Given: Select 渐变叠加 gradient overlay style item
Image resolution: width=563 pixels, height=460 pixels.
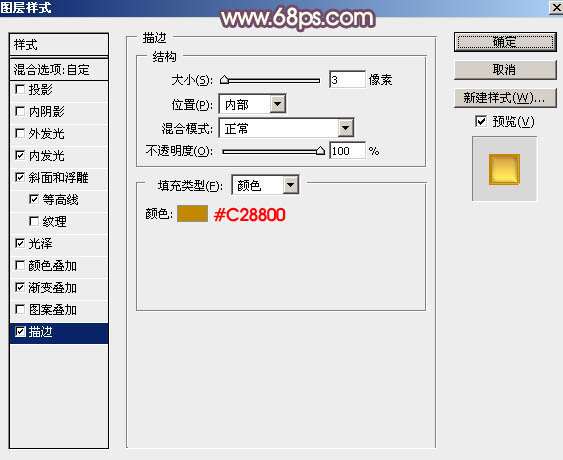Looking at the screenshot, I should pos(59,288).
